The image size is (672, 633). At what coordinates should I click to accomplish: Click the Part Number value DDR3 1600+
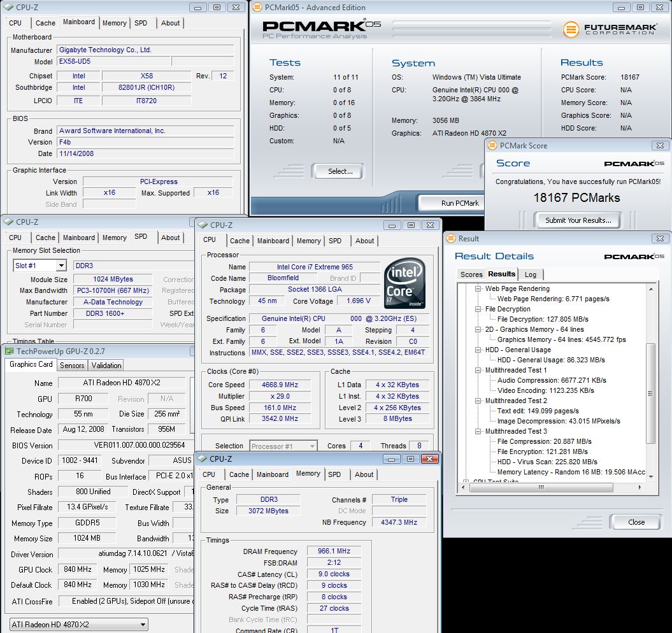point(113,313)
